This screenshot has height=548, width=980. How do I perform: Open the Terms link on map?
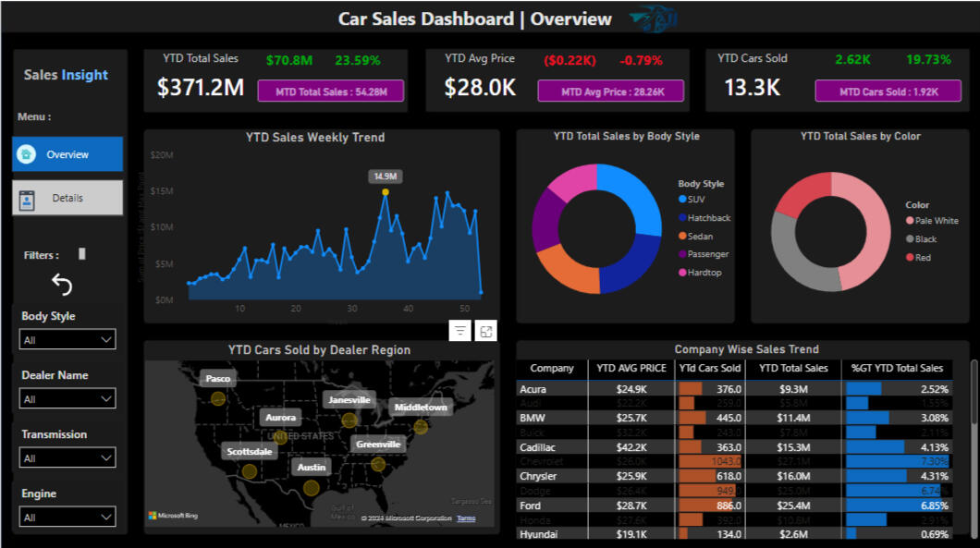[466, 518]
